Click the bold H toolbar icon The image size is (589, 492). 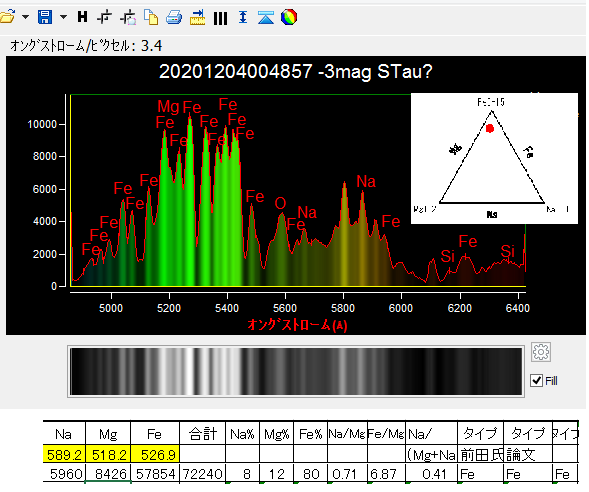click(x=82, y=17)
